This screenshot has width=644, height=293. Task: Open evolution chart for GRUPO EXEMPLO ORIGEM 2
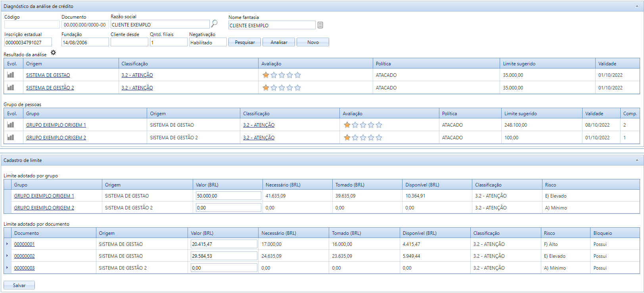coord(11,137)
